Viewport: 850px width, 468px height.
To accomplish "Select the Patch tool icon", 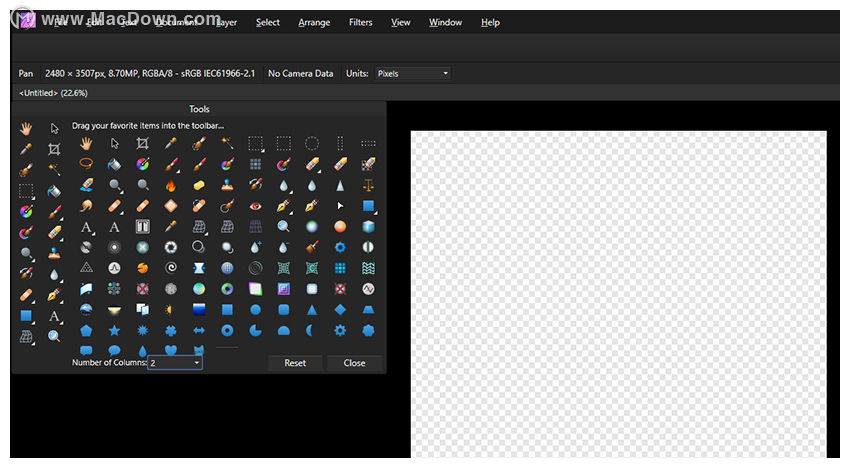I will click(x=171, y=206).
